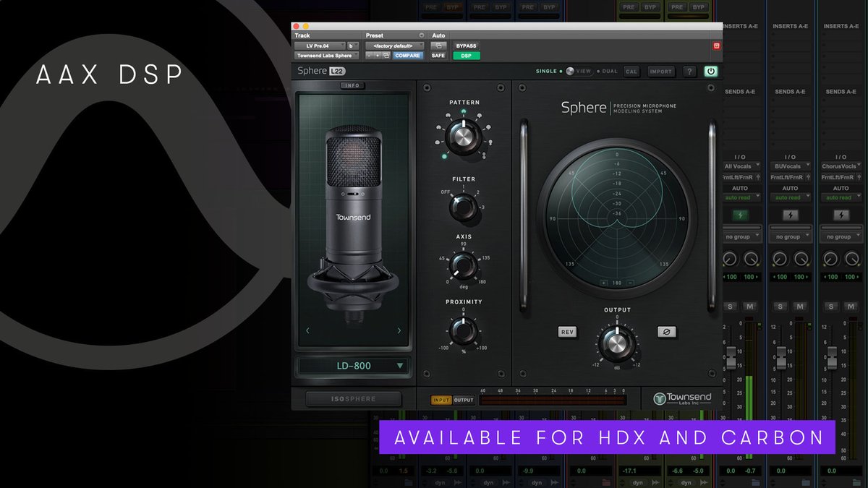Power off Sphere using the power toggle
868x488 pixels.
pyautogui.click(x=710, y=71)
